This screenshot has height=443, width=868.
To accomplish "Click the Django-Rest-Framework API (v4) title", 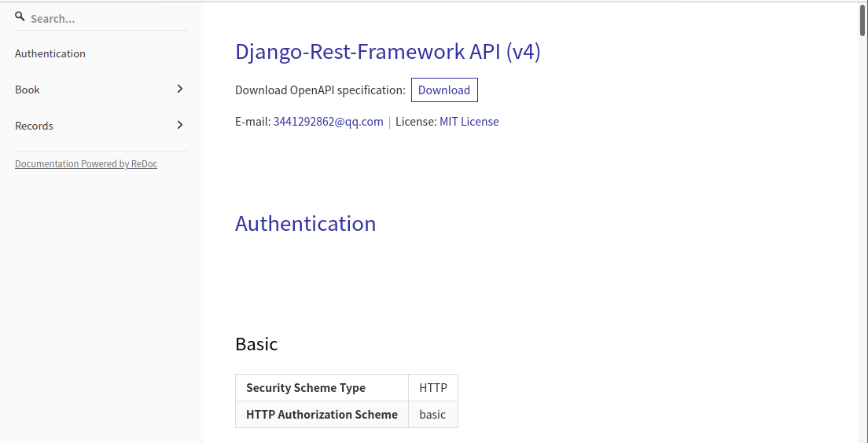I will tap(388, 51).
